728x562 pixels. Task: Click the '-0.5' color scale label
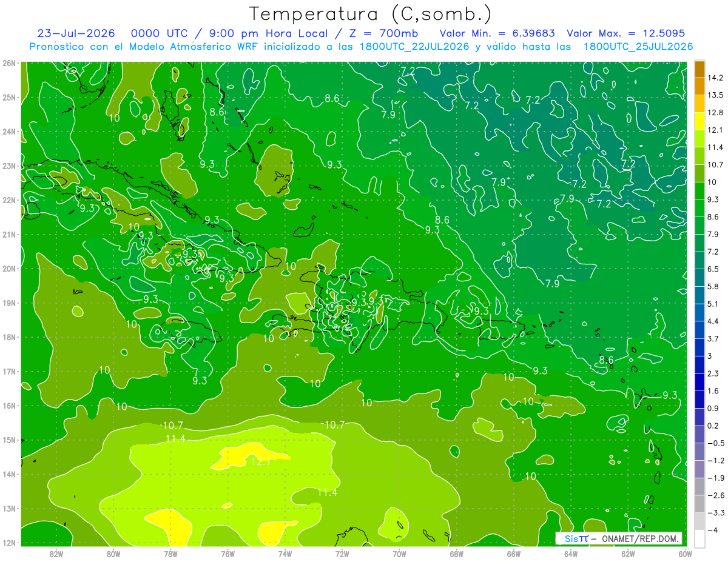(x=716, y=443)
